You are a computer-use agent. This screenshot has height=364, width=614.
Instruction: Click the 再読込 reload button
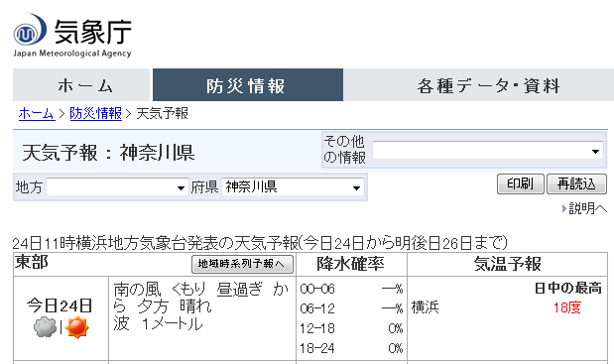pyautogui.click(x=576, y=183)
